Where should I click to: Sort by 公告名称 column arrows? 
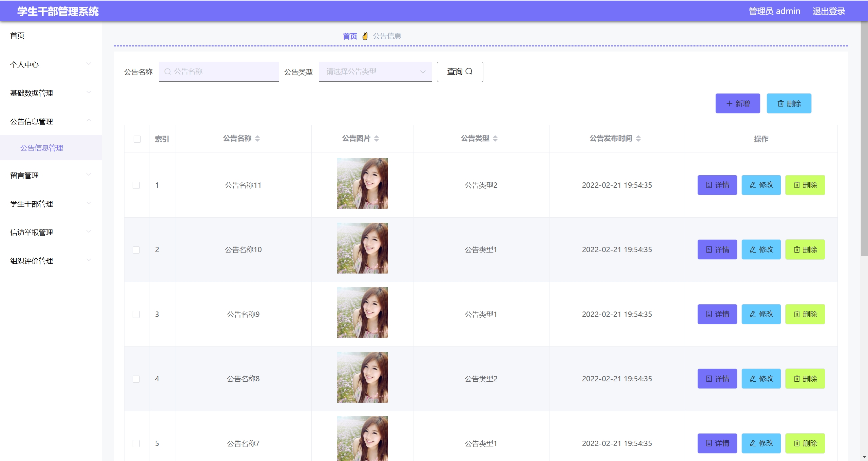pos(257,138)
